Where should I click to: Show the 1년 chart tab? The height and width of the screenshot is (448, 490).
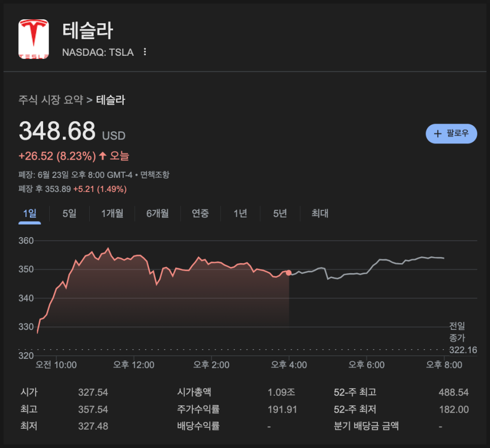pyautogui.click(x=240, y=213)
